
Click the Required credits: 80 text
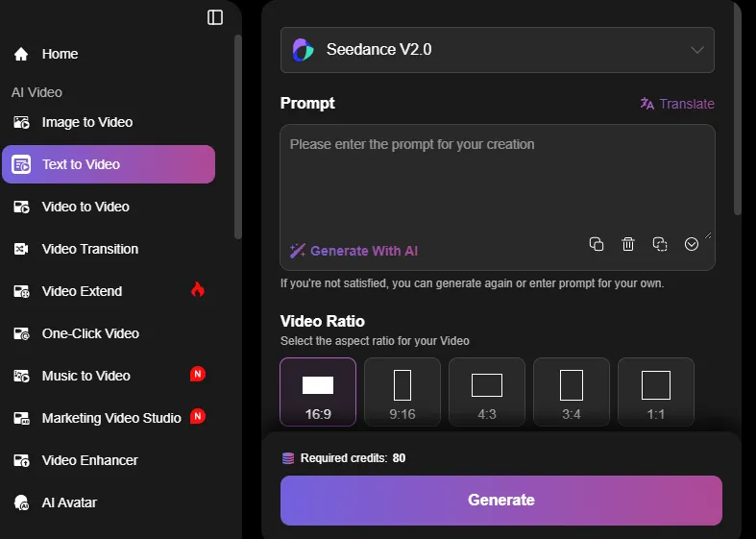click(x=353, y=458)
